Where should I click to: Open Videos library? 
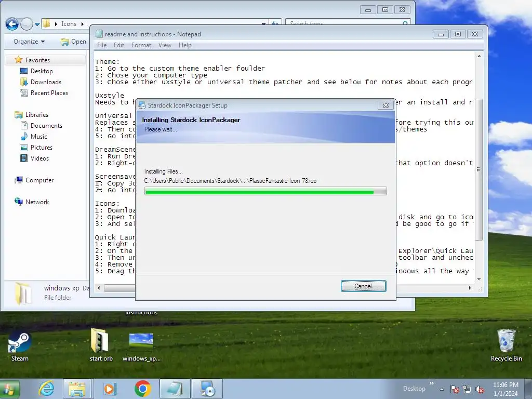pyautogui.click(x=39, y=158)
